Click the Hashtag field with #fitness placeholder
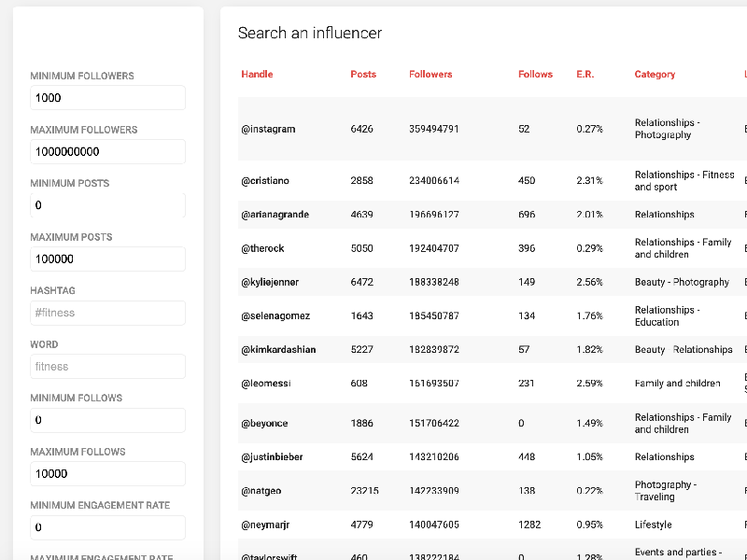Viewport: 747px width, 560px height. (x=107, y=313)
